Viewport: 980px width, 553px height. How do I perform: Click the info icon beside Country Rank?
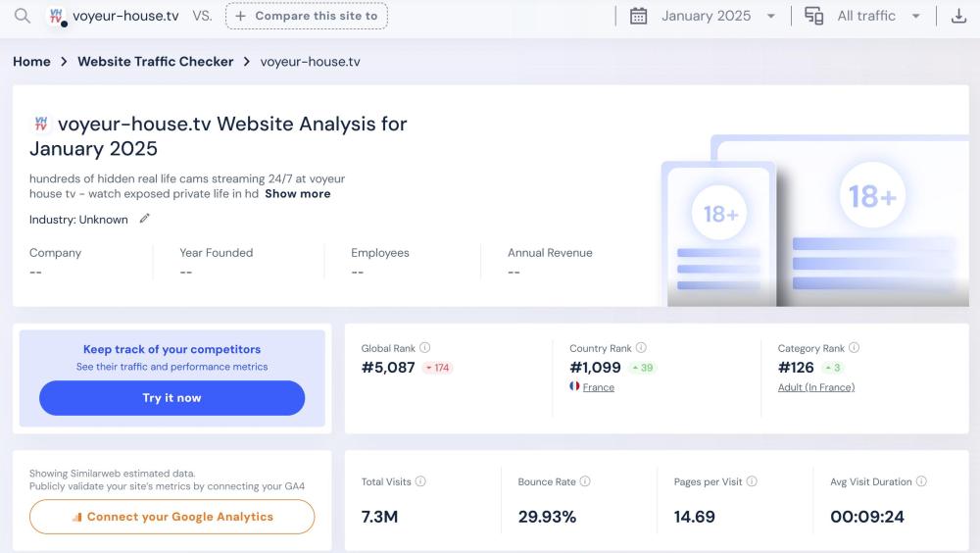pyautogui.click(x=641, y=348)
